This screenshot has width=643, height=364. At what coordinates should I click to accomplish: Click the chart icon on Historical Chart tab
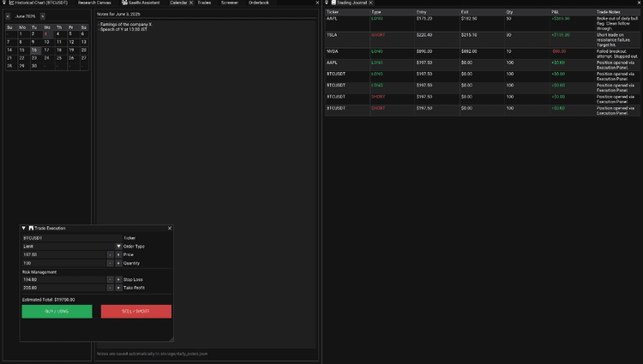[11, 3]
